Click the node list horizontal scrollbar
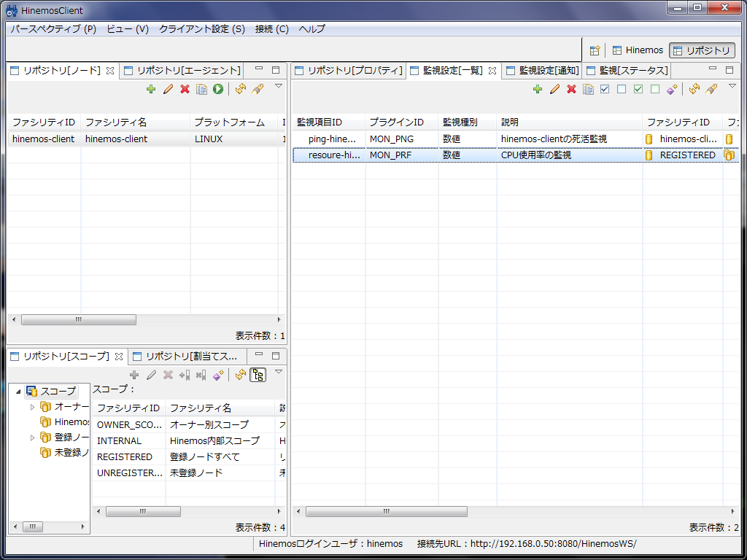This screenshot has height=560, width=747. coord(79,320)
